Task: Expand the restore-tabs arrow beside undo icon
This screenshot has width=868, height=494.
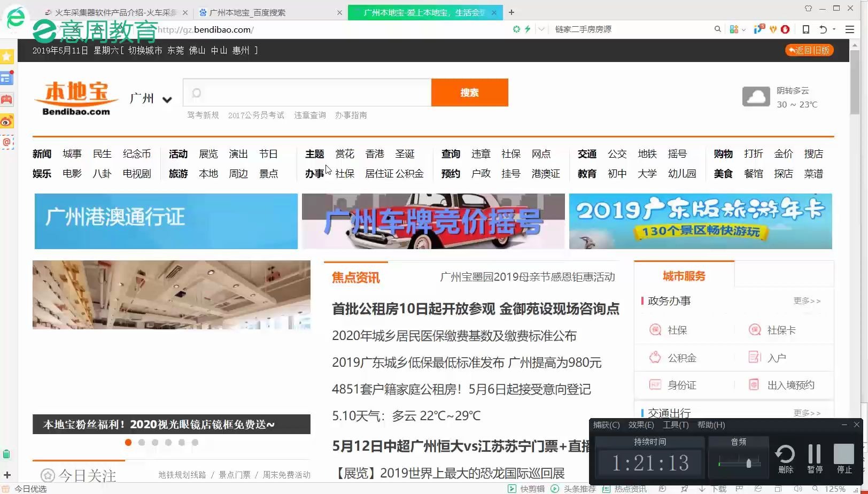Action: point(834,29)
